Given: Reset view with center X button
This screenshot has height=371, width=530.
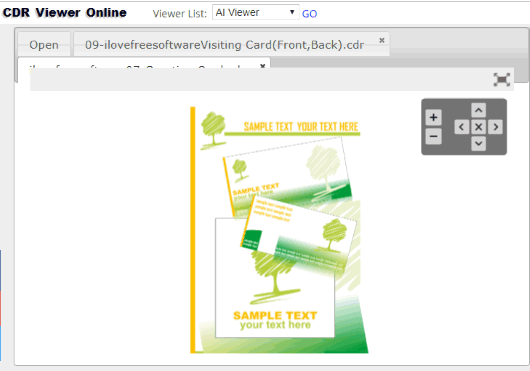Looking at the screenshot, I should point(478,127).
